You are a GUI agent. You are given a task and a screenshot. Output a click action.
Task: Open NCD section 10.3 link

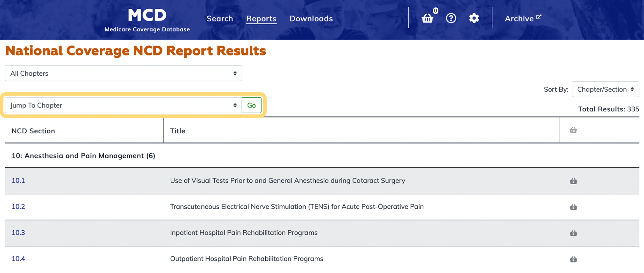click(18, 233)
